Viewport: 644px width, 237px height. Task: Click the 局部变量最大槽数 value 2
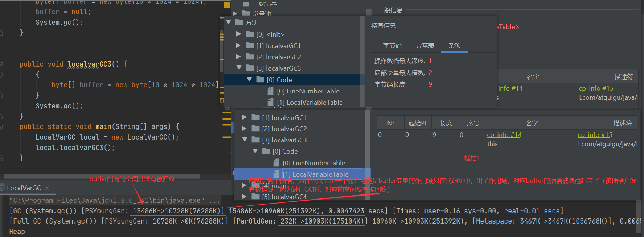tap(430, 73)
